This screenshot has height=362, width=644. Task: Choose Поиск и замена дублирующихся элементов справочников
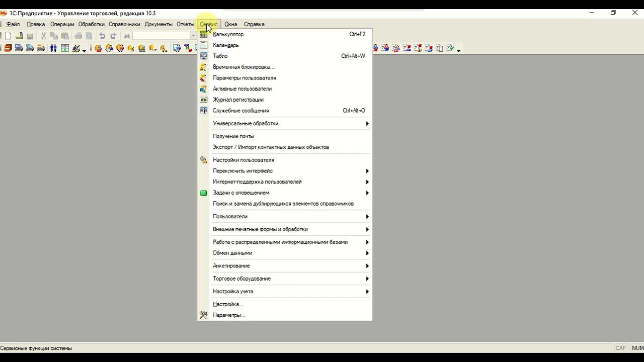[285, 204]
